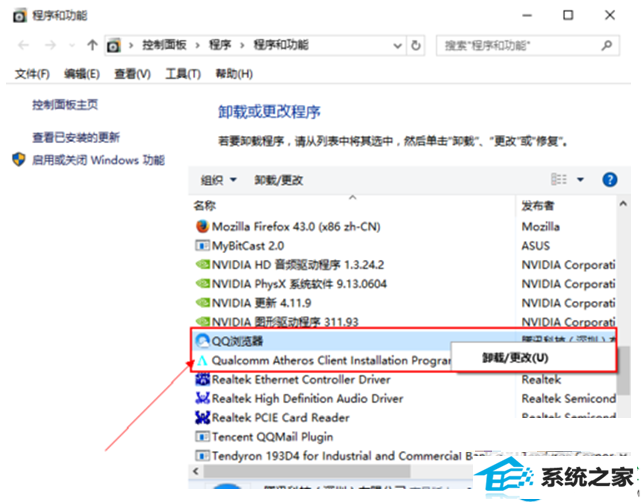Select the Mozilla Firefox icon in list

coord(202,226)
